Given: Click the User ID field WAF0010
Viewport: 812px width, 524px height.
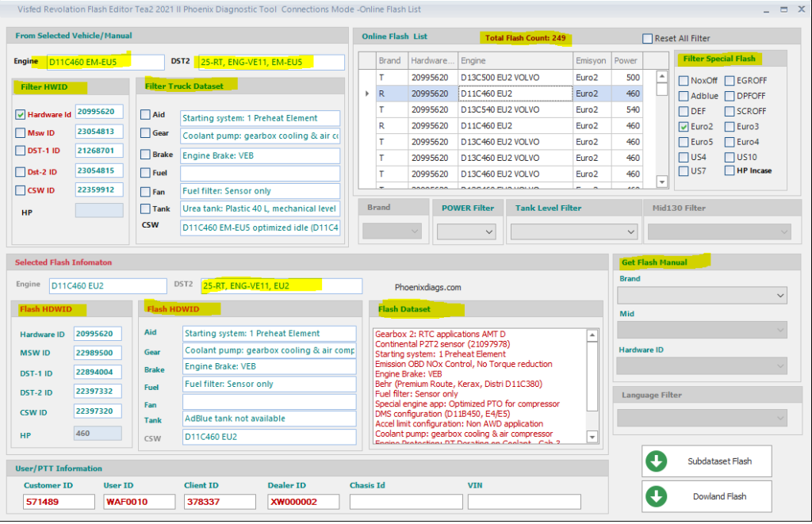Looking at the screenshot, I should 140,502.
